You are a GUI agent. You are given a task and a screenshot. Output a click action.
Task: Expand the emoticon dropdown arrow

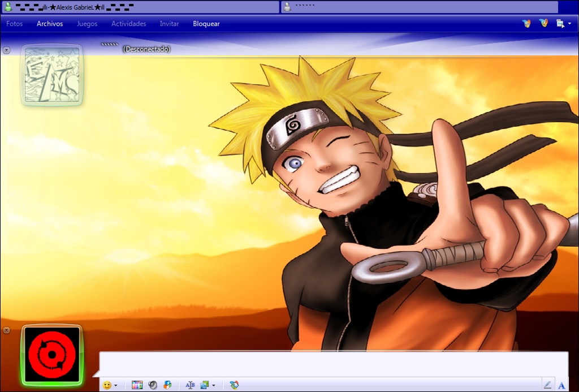pyautogui.click(x=115, y=386)
